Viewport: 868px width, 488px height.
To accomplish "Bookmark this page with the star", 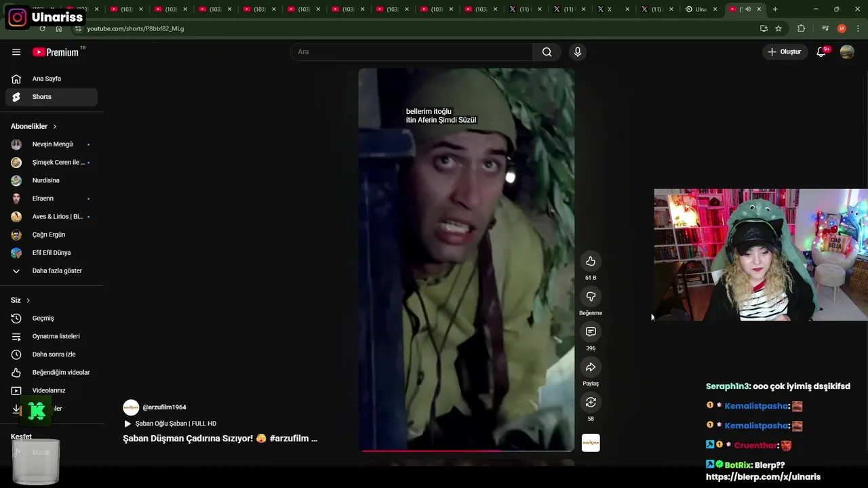I will click(778, 28).
